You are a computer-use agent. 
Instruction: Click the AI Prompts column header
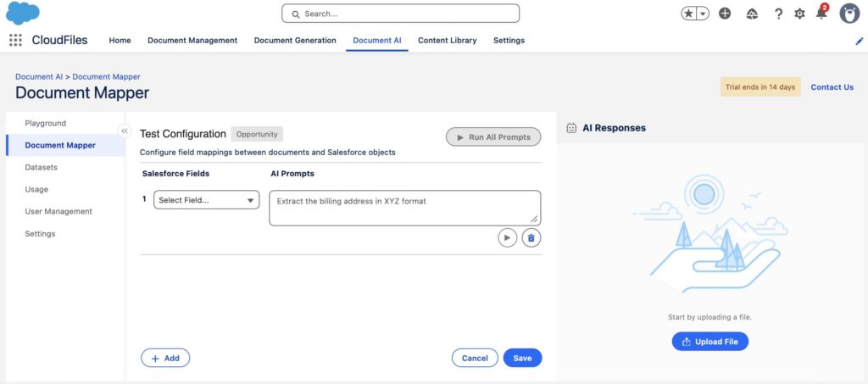pyautogui.click(x=292, y=174)
